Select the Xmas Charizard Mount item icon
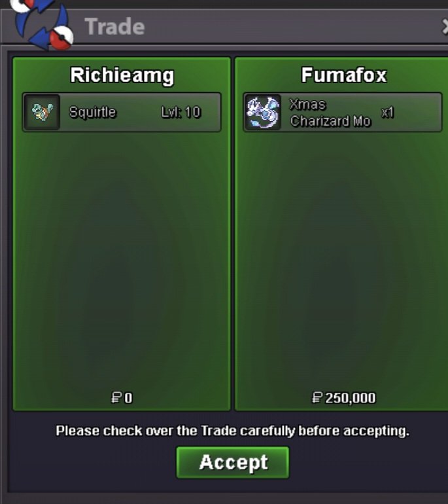 point(263,113)
